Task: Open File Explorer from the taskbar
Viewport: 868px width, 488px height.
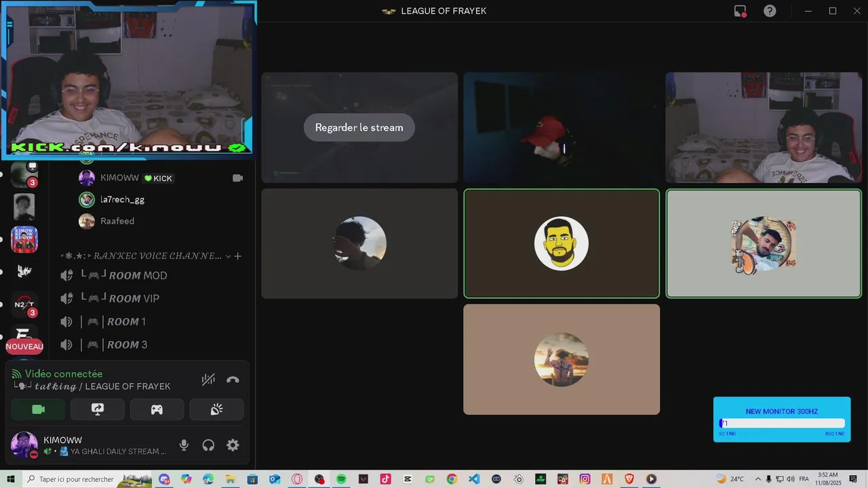Action: (x=231, y=479)
